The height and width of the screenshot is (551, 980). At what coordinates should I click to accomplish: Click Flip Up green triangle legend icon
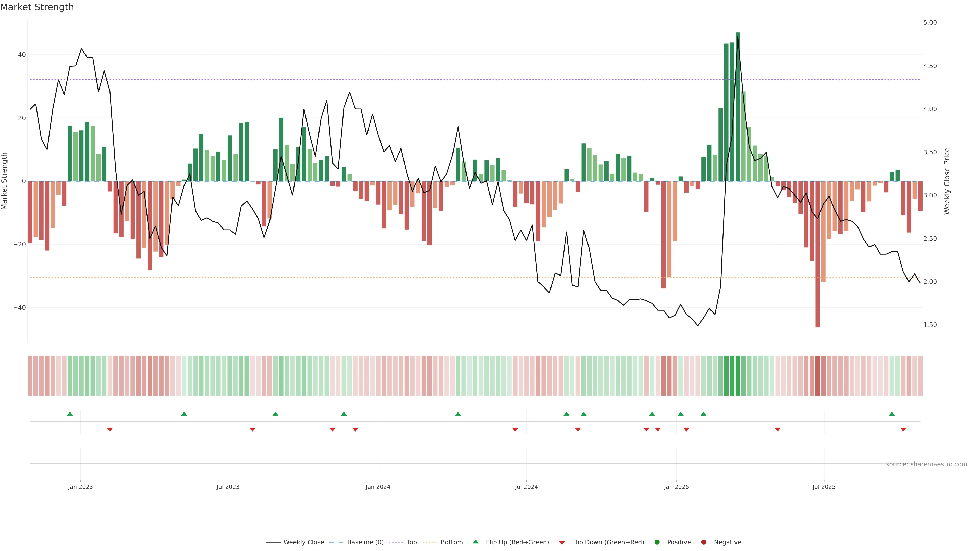click(475, 542)
